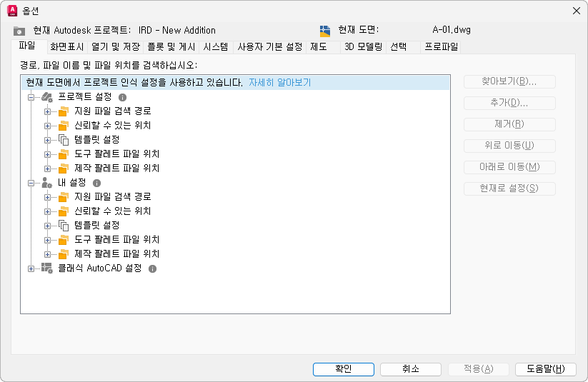Image resolution: width=588 pixels, height=382 pixels.
Task: Expand 신뢰할 수 있는 위치 under 내 설정
Action: pos(47,211)
